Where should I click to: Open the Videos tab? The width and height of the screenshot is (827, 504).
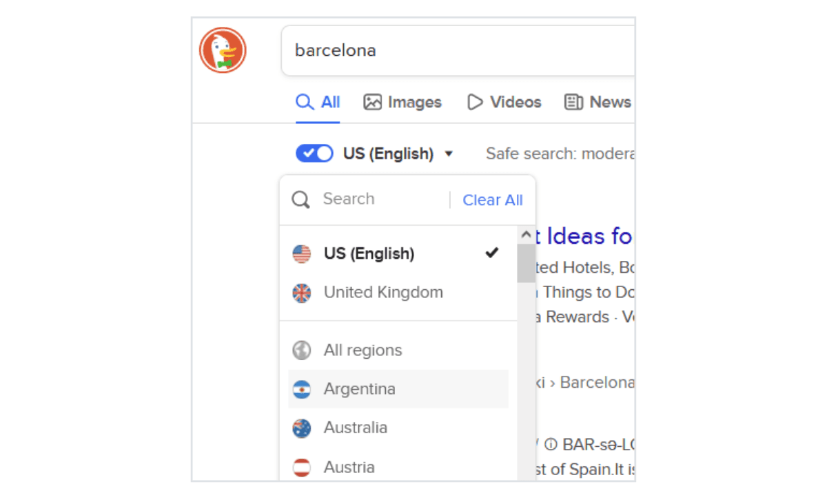click(504, 103)
